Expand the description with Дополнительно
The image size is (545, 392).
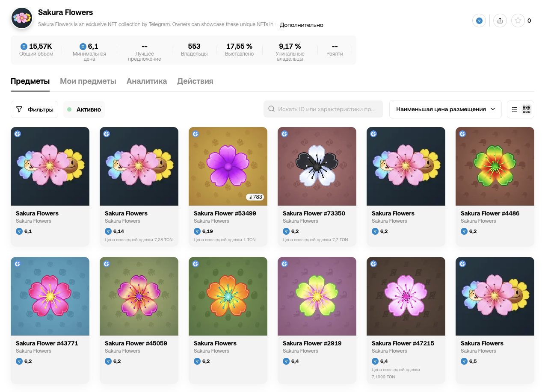pyautogui.click(x=302, y=25)
